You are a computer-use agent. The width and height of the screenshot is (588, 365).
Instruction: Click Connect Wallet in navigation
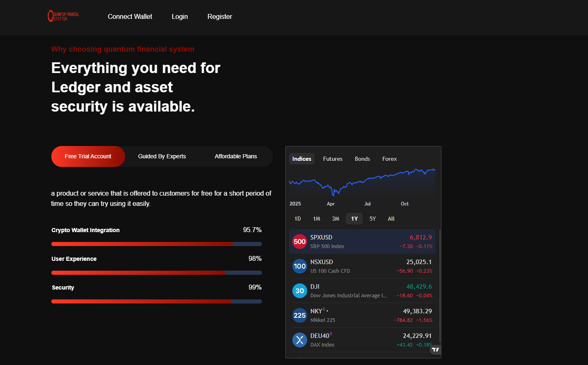point(130,16)
